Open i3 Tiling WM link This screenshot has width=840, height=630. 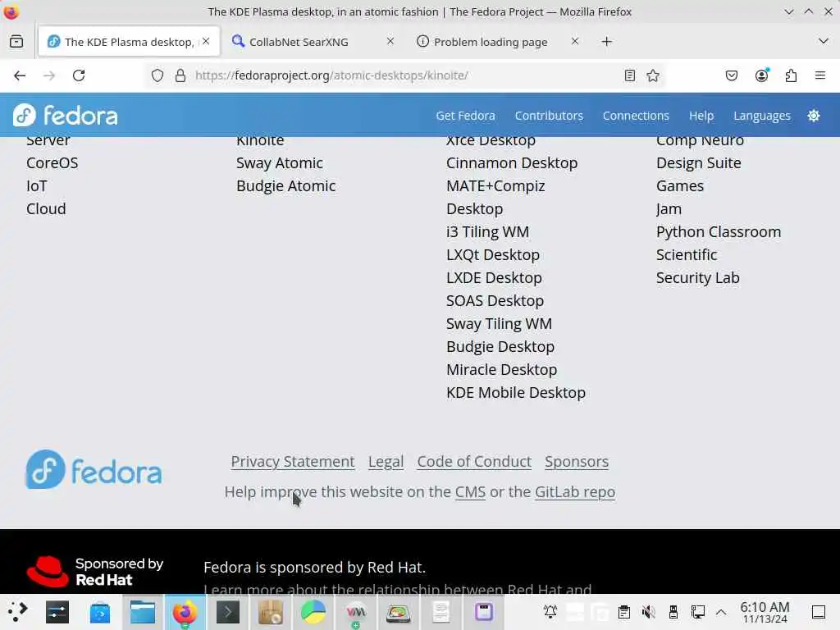(487, 232)
